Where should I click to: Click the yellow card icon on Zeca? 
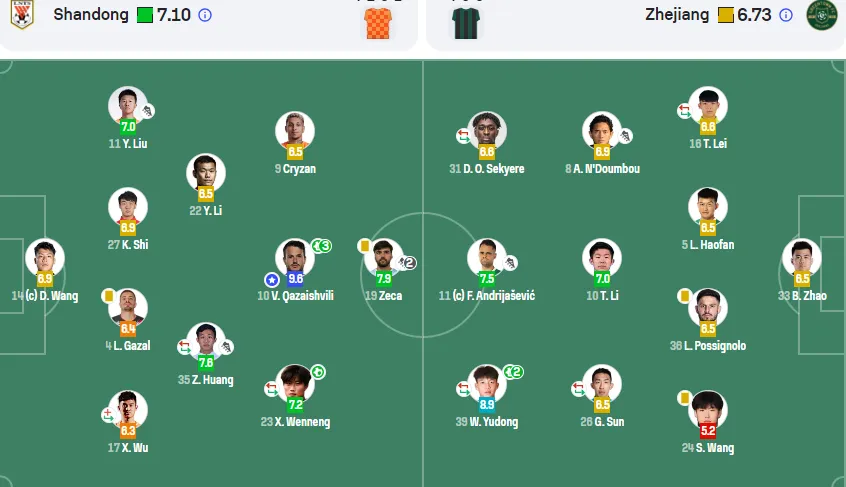pyautogui.click(x=364, y=246)
